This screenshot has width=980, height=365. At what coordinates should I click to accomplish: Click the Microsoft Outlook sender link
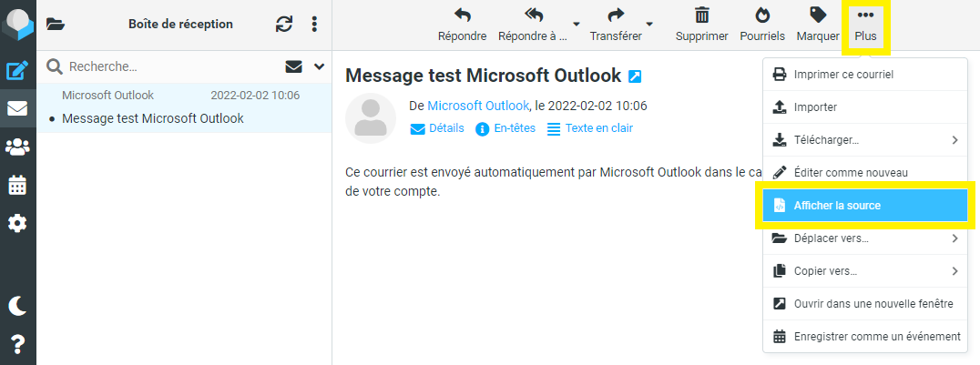coord(478,105)
